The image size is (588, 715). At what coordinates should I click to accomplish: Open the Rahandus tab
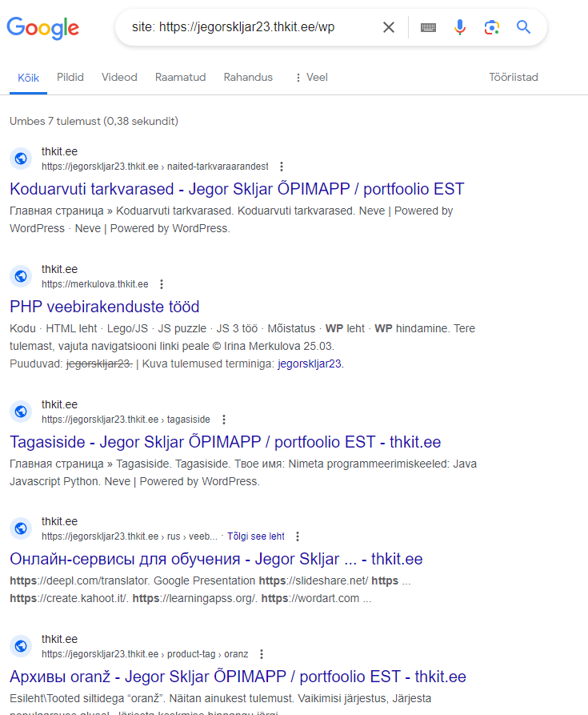[x=248, y=77]
